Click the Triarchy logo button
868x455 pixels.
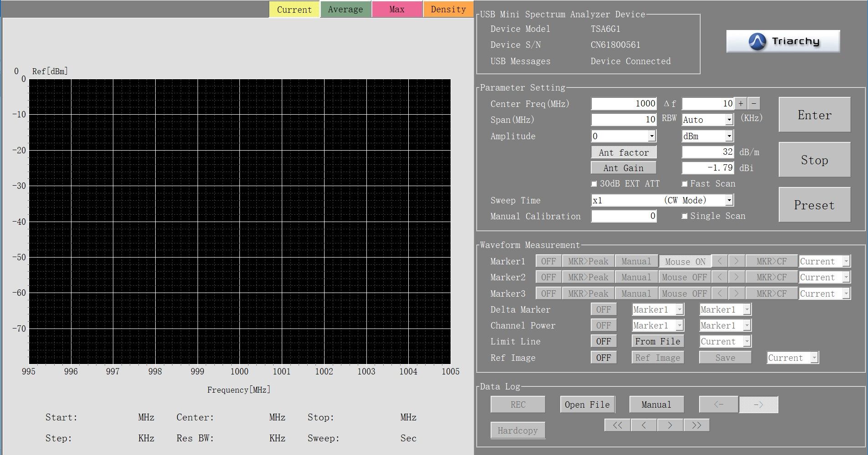783,41
